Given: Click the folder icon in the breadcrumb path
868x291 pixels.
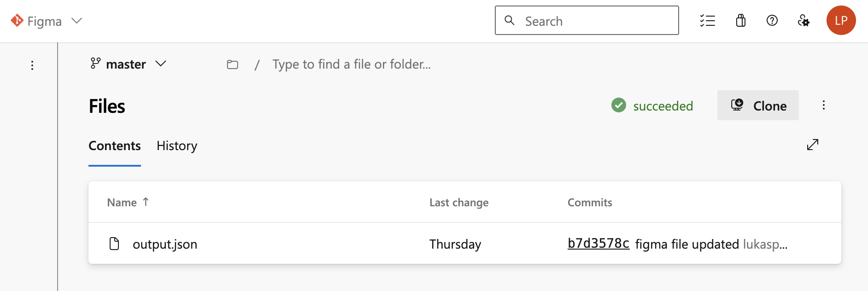Looking at the screenshot, I should tap(232, 64).
